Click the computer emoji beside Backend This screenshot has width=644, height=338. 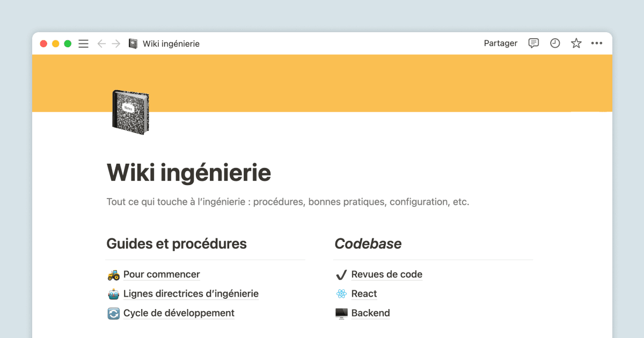point(341,313)
